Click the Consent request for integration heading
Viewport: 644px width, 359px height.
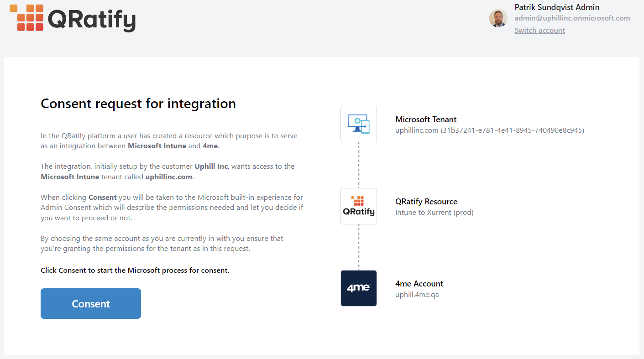(x=138, y=104)
